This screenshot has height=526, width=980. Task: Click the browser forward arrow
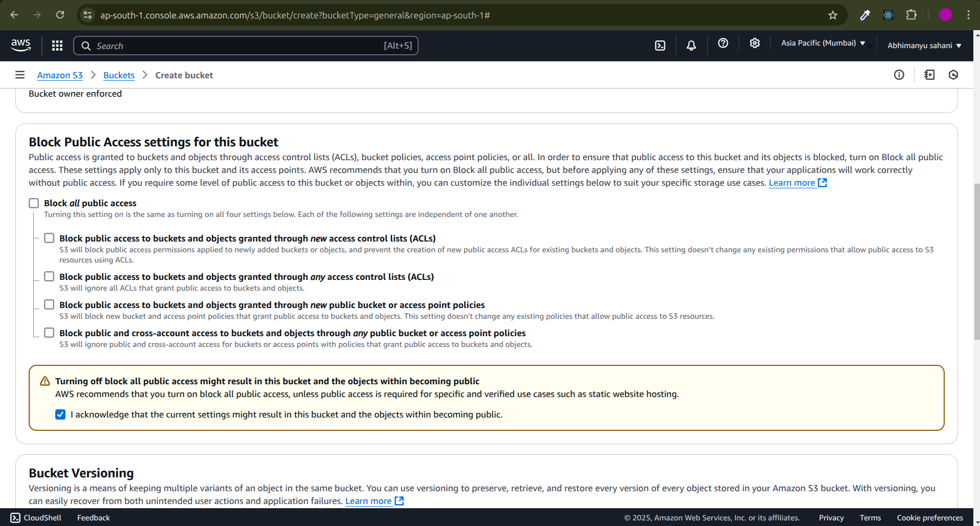pos(37,15)
